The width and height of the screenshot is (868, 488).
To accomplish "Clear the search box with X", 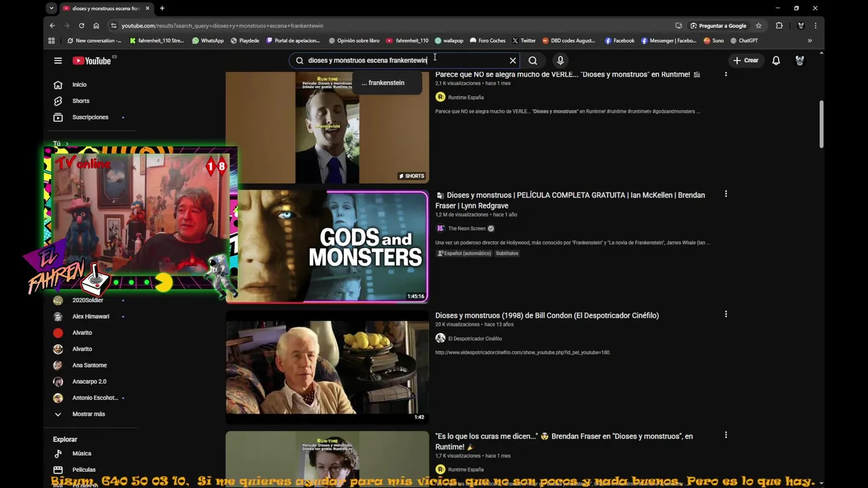I will [x=513, y=60].
